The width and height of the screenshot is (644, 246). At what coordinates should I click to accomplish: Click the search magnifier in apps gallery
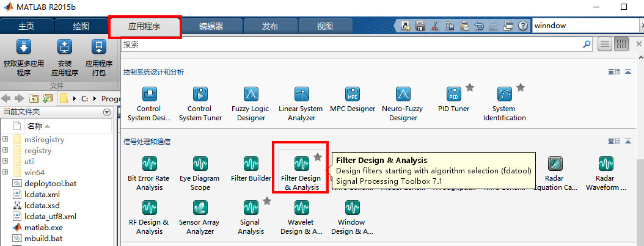point(587,45)
